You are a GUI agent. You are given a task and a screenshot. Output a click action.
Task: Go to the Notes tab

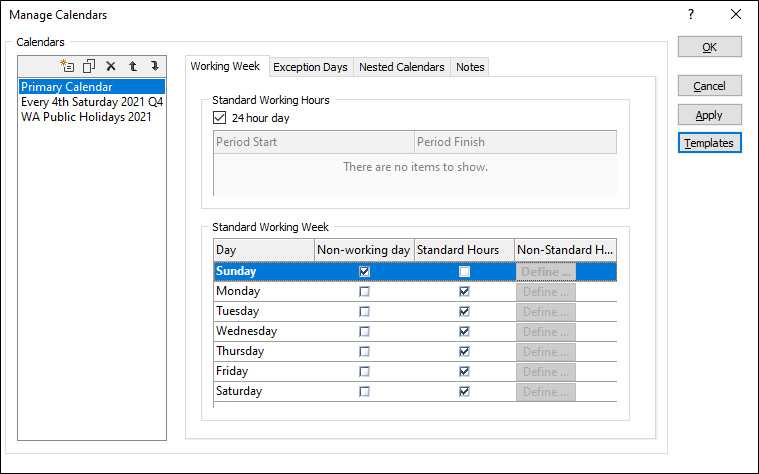pyautogui.click(x=470, y=67)
